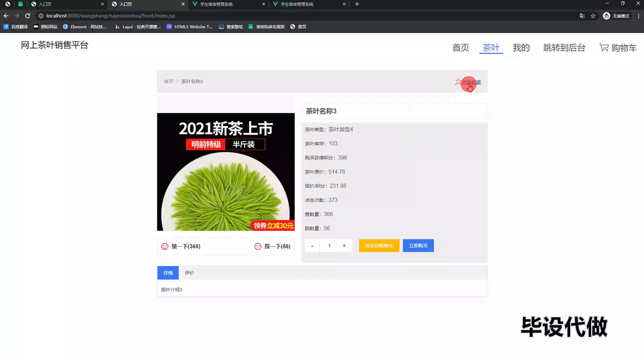The height and width of the screenshot is (360, 644).
Task: Click the tea product image
Action: [x=226, y=172]
